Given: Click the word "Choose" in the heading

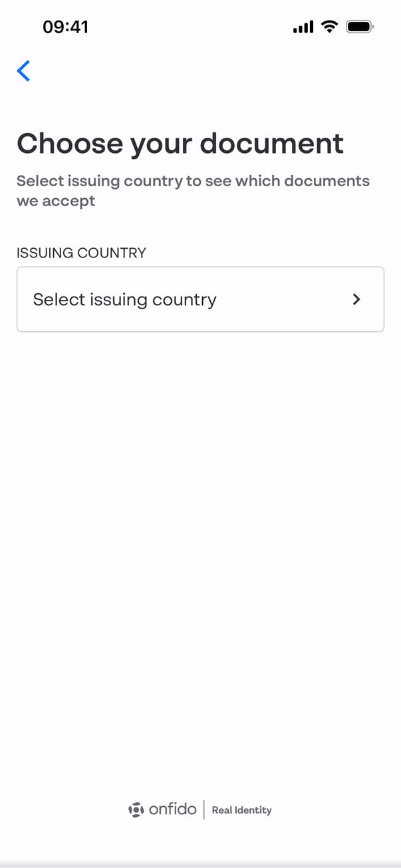Looking at the screenshot, I should click(x=70, y=143).
